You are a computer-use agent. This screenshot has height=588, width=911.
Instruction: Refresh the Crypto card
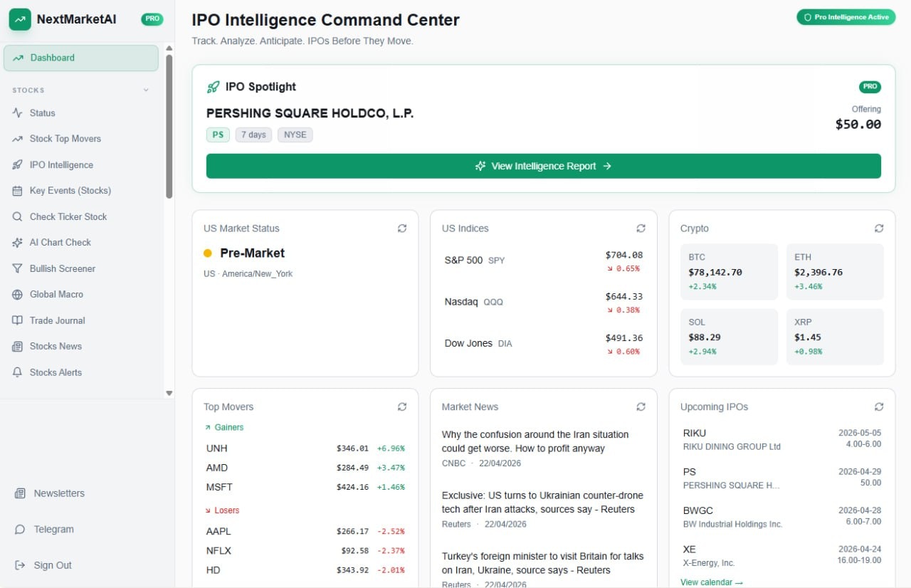(x=879, y=229)
